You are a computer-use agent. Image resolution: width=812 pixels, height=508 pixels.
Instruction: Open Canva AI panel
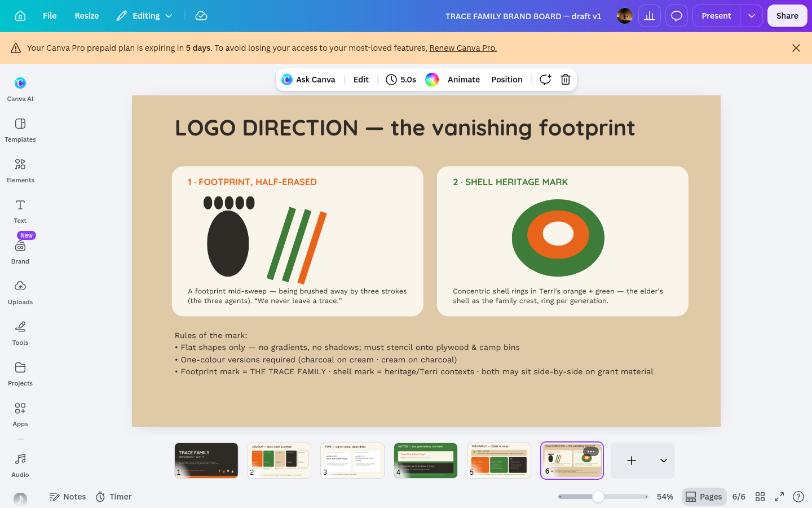coord(20,89)
